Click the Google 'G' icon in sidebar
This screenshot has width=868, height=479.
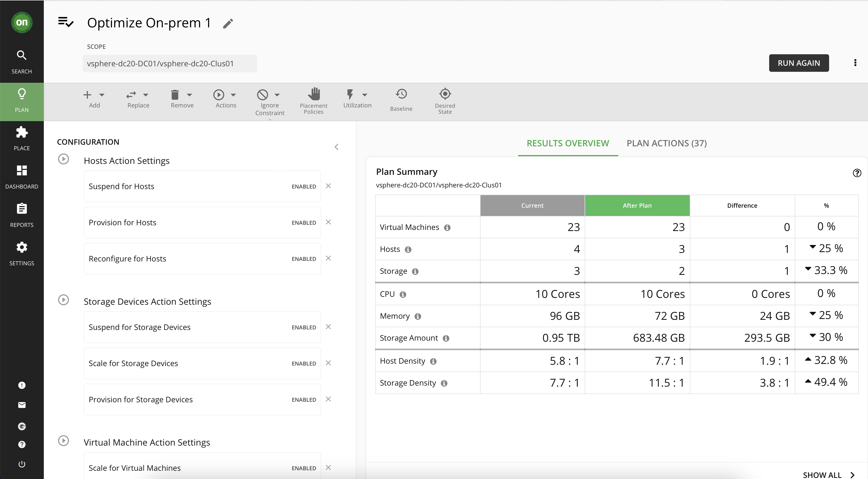tap(22, 426)
